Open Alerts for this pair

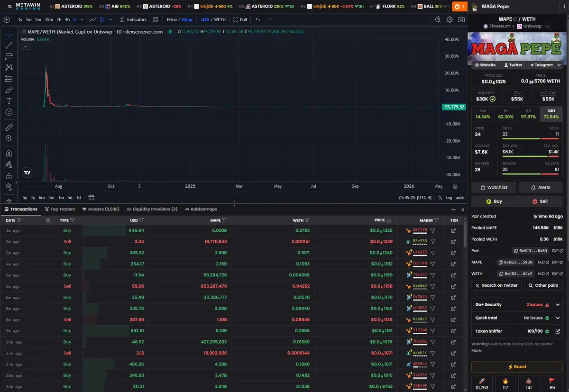[x=541, y=187]
